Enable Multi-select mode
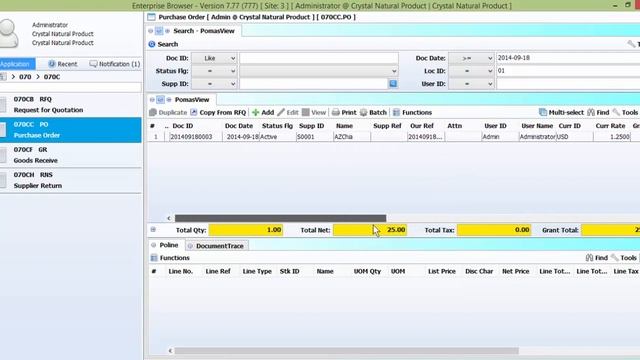The width and height of the screenshot is (640, 360). (561, 112)
